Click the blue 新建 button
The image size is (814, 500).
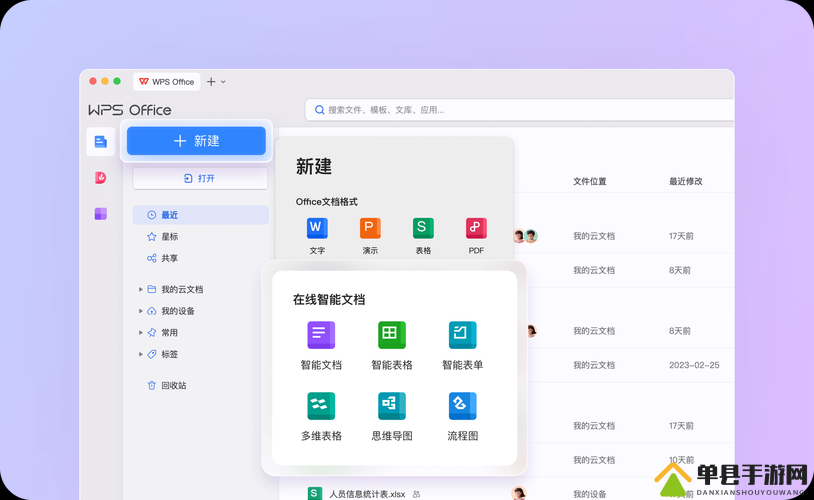pyautogui.click(x=196, y=141)
